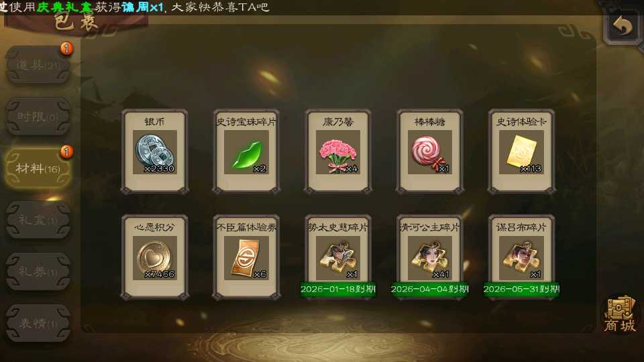Screen dimensions: 644x362
Task: Select the 康乃馨 carnation bouquet item
Action: coord(338,151)
